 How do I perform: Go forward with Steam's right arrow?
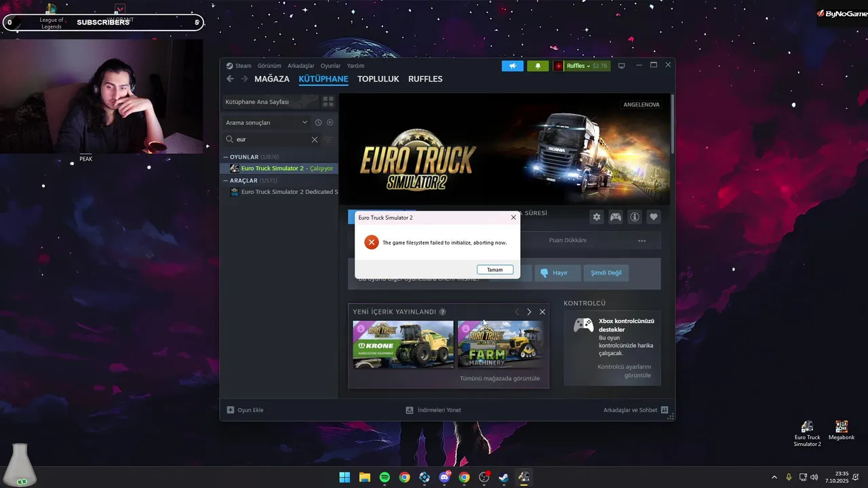(x=245, y=79)
